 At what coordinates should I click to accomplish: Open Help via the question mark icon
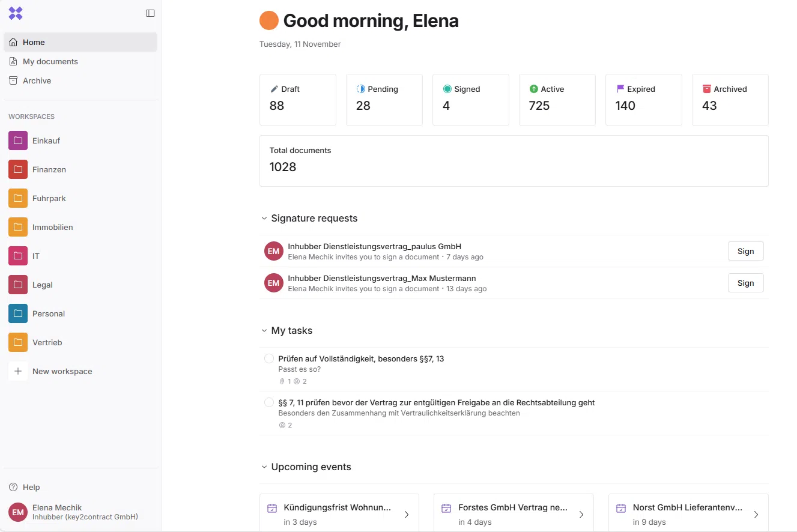coord(13,487)
